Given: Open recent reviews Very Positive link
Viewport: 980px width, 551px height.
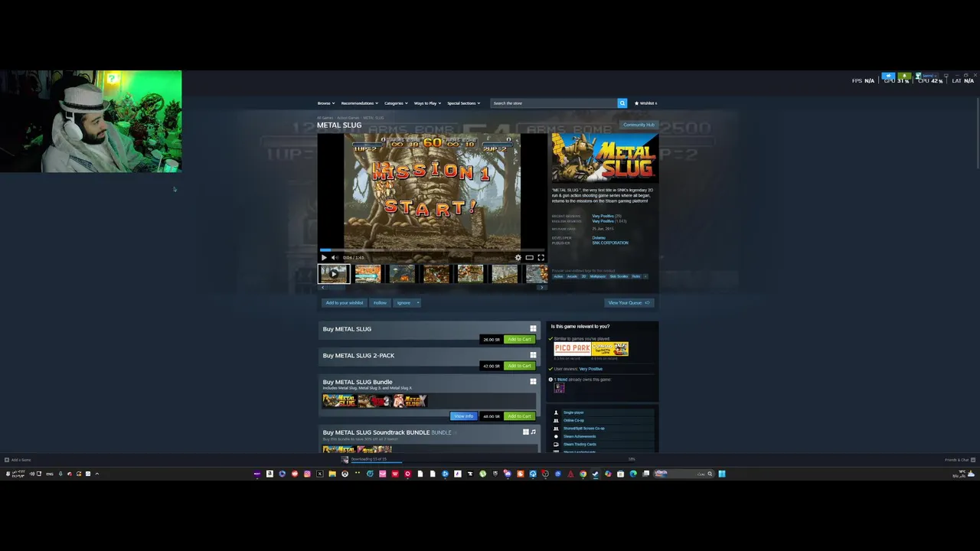Looking at the screenshot, I should (x=603, y=216).
